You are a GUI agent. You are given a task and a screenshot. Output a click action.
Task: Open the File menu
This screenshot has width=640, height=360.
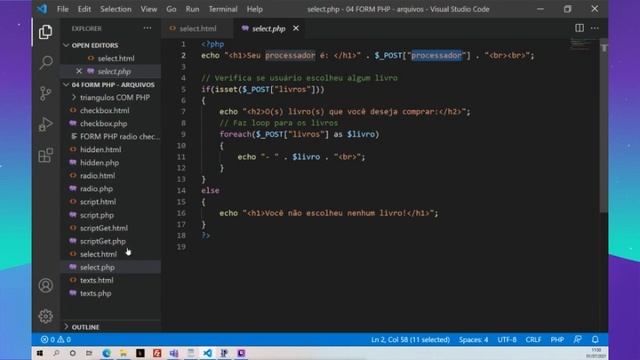pyautogui.click(x=62, y=9)
